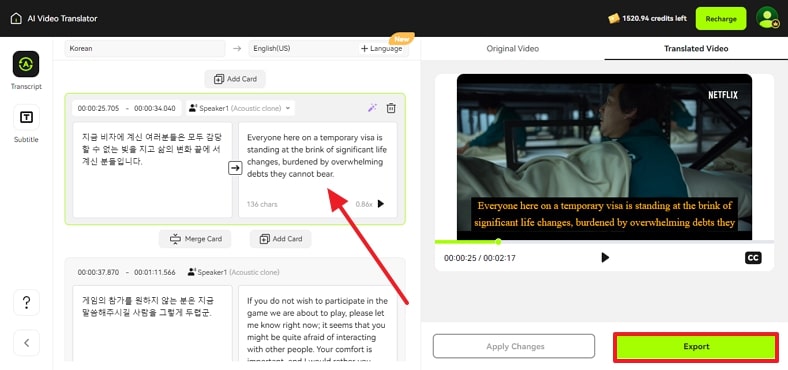Viewport: 788px width, 370px height.
Task: Edit start time 00:00:25.705
Action: point(99,108)
